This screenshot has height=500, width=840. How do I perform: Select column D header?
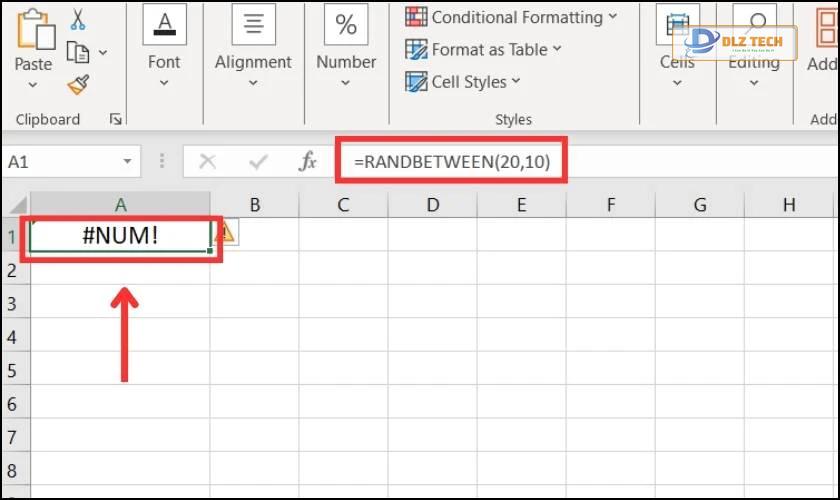432,205
